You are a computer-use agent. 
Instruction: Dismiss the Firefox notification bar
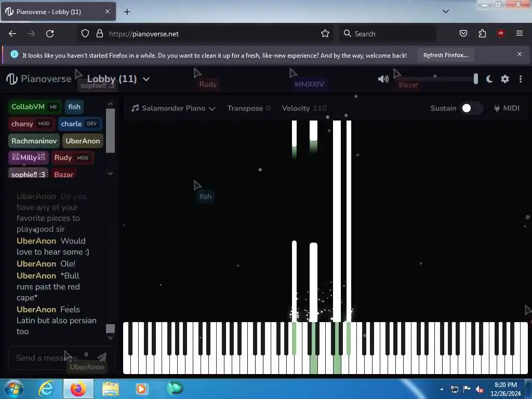520,54
